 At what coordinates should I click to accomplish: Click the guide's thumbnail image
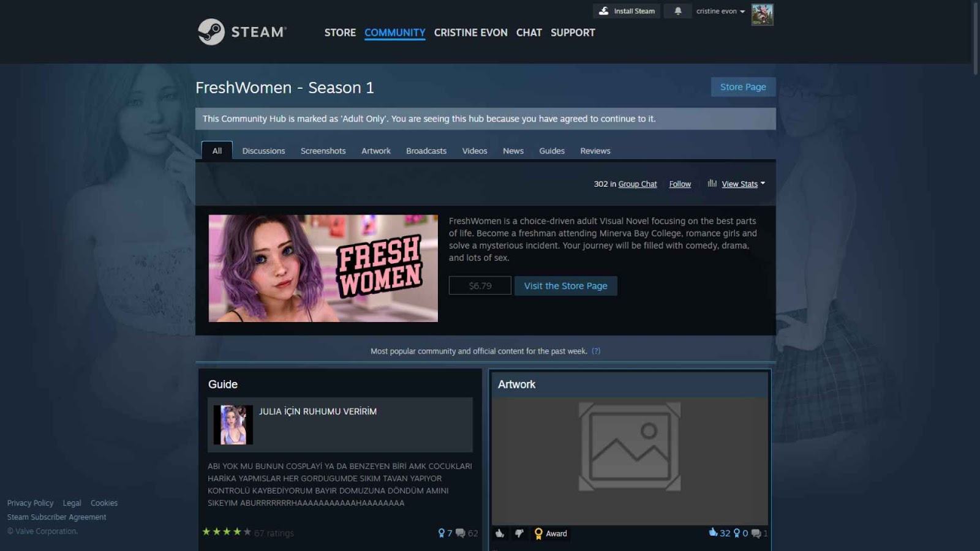(233, 425)
